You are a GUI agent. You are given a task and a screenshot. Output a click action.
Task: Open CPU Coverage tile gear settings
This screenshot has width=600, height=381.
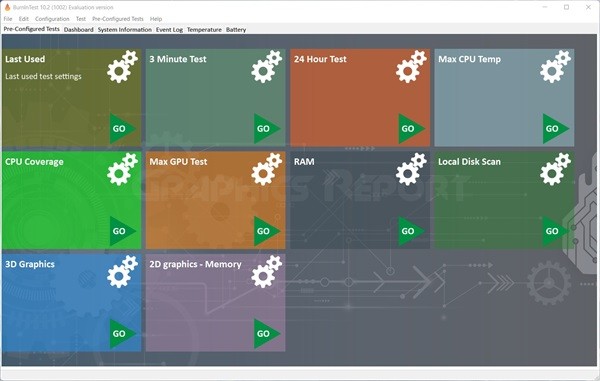tap(122, 169)
